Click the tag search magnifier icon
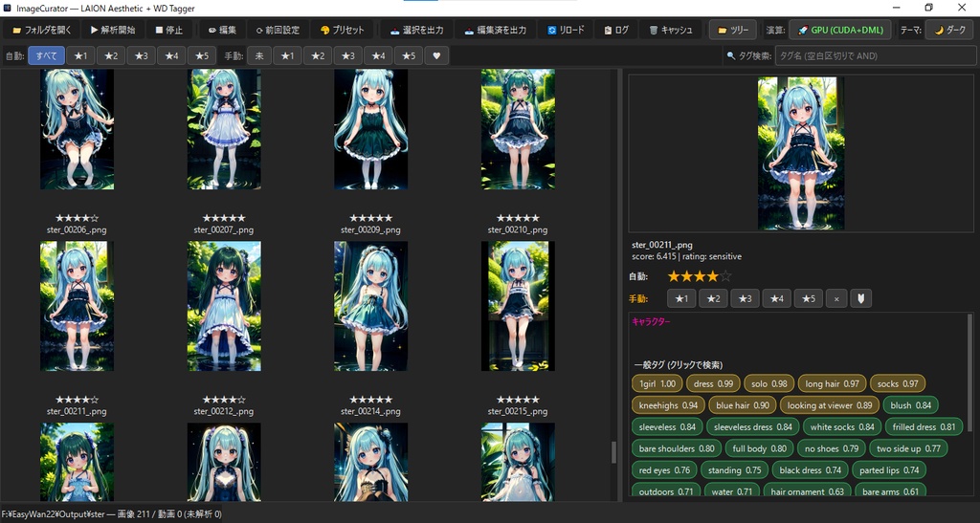Viewport: 980px width, 523px height. pos(730,55)
